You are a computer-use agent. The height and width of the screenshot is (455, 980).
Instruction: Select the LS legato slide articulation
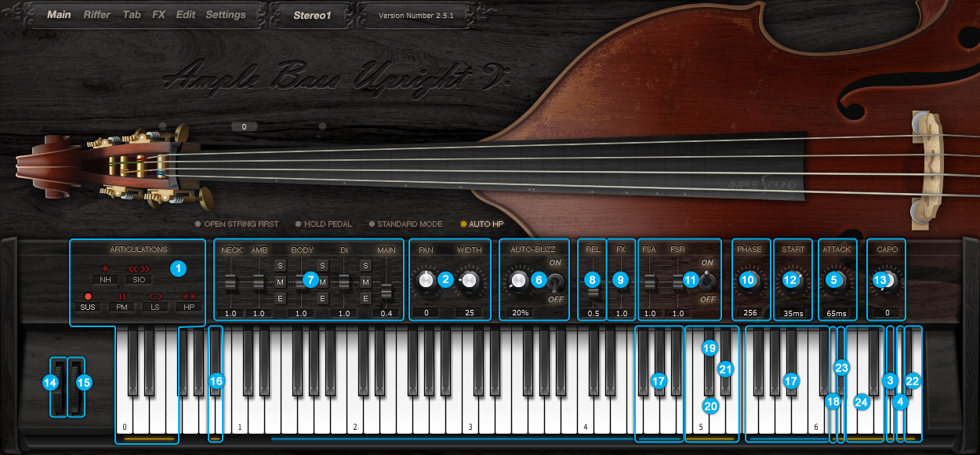click(155, 307)
